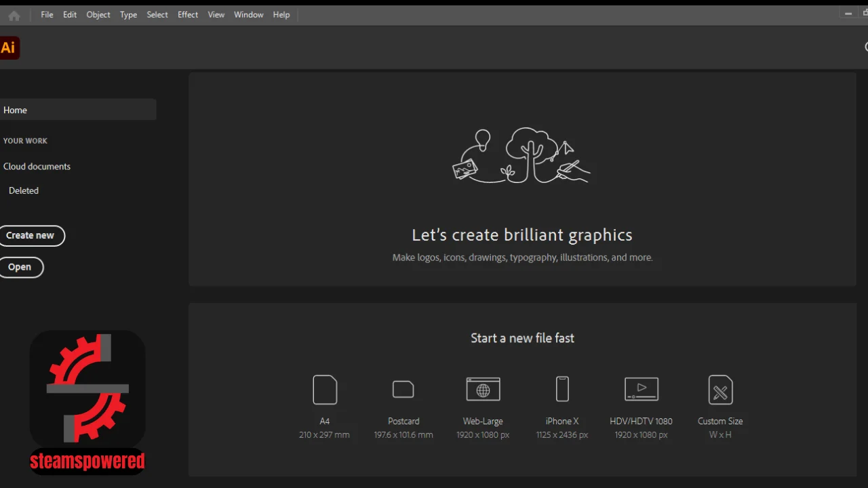Viewport: 868px width, 488px height.
Task: Open Deleted documents list
Action: 24,190
